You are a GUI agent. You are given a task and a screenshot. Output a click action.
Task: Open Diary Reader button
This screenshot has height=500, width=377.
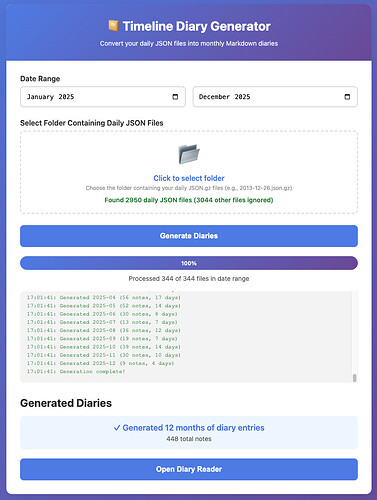coord(189,469)
